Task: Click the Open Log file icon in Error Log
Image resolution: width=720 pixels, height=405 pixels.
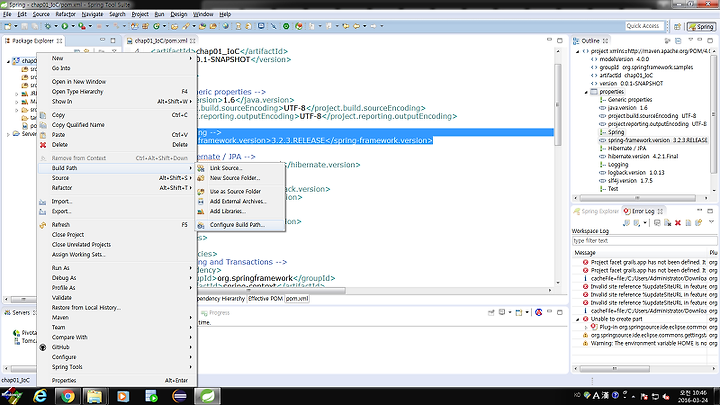Action: pos(688,223)
